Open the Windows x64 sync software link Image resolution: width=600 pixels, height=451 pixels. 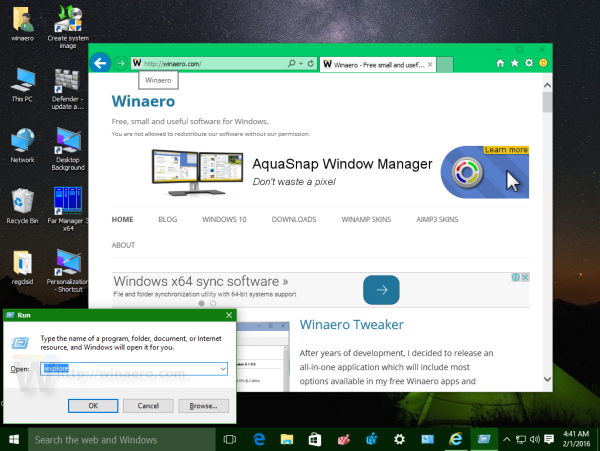point(201,281)
